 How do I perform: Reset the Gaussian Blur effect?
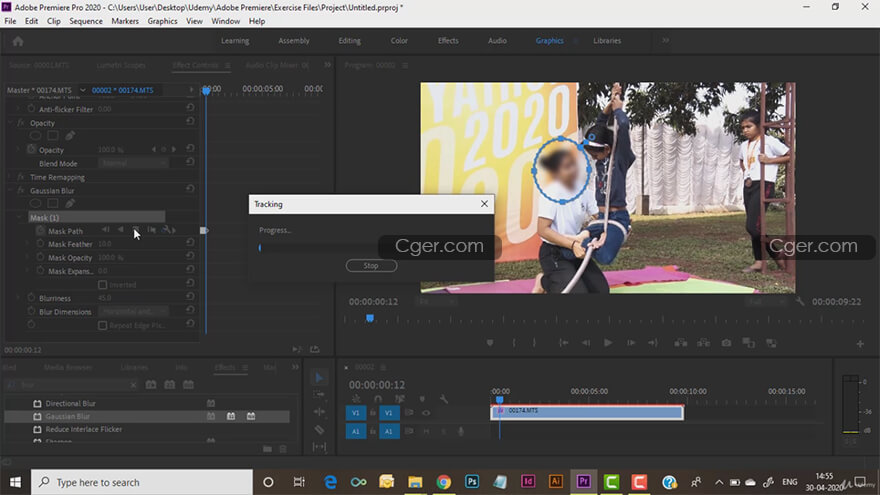click(190, 189)
